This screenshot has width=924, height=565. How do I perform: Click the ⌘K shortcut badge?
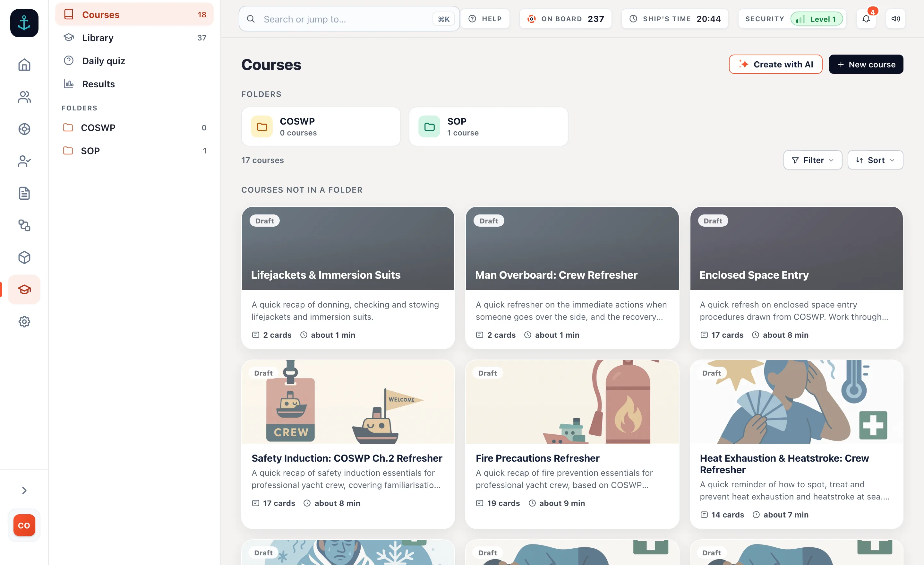(x=444, y=19)
